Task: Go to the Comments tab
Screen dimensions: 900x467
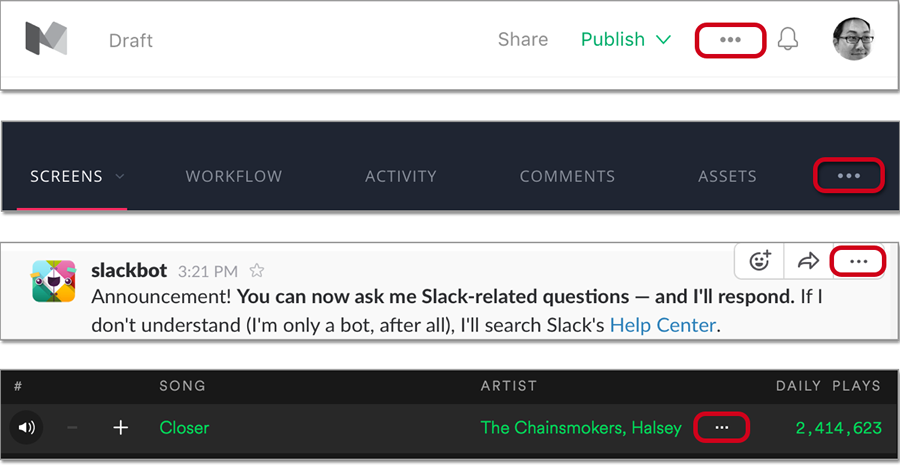Action: click(567, 176)
